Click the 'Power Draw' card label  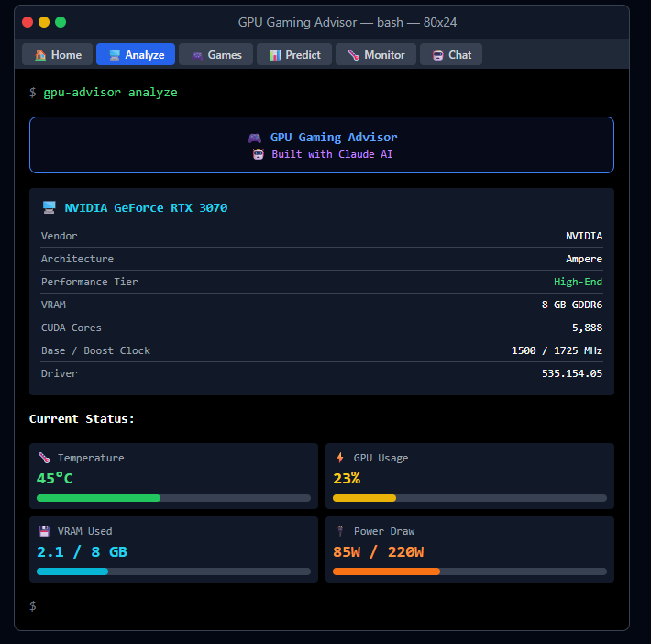coord(384,531)
